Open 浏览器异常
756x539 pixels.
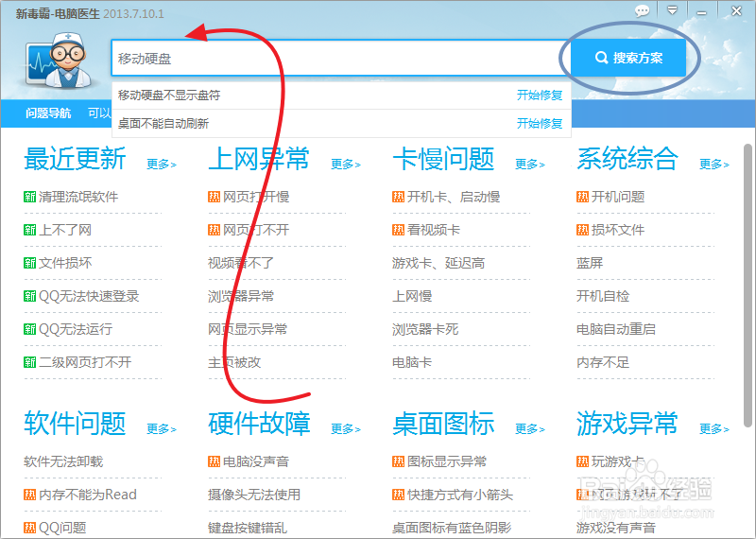point(241,296)
